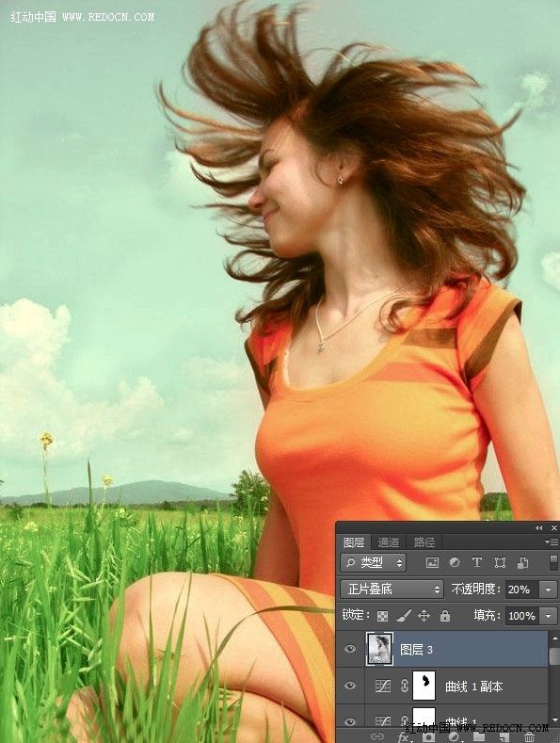Image resolution: width=560 pixels, height=743 pixels.
Task: Hide 图层 3 layer with eye icon
Action: pos(350,649)
